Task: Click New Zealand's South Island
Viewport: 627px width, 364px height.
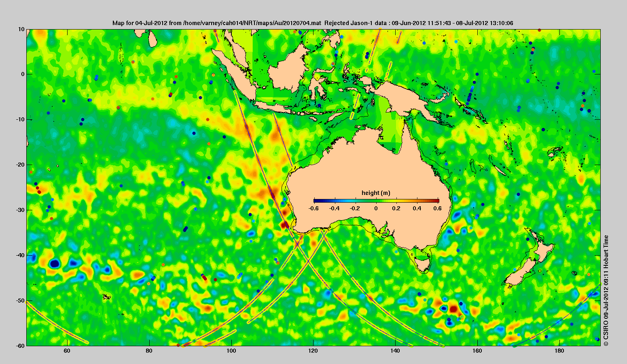Action: 520,272
